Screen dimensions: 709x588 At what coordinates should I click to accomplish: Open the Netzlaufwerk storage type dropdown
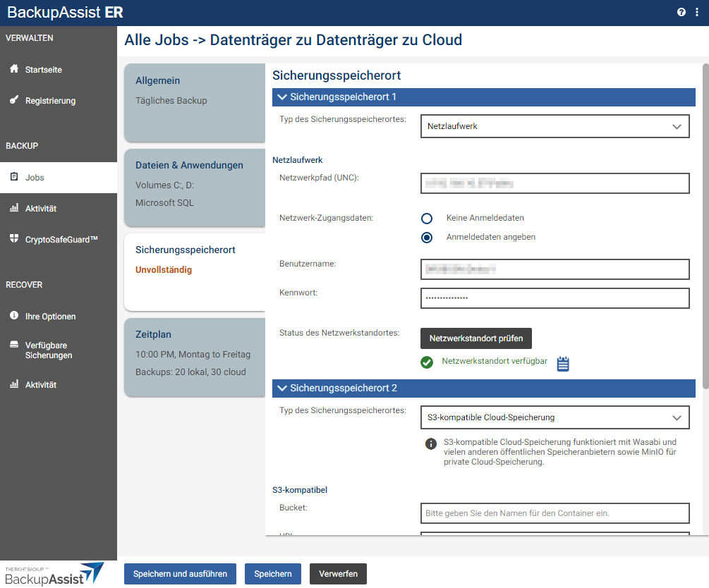555,127
